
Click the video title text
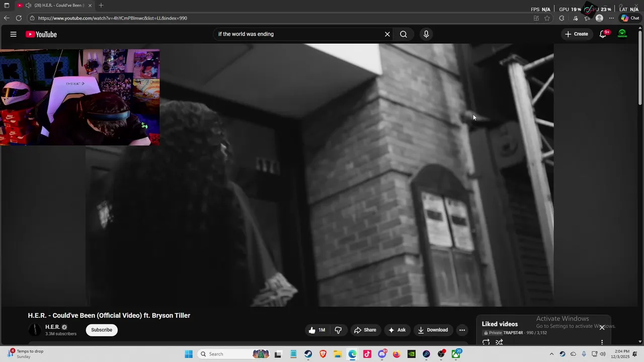tap(109, 315)
